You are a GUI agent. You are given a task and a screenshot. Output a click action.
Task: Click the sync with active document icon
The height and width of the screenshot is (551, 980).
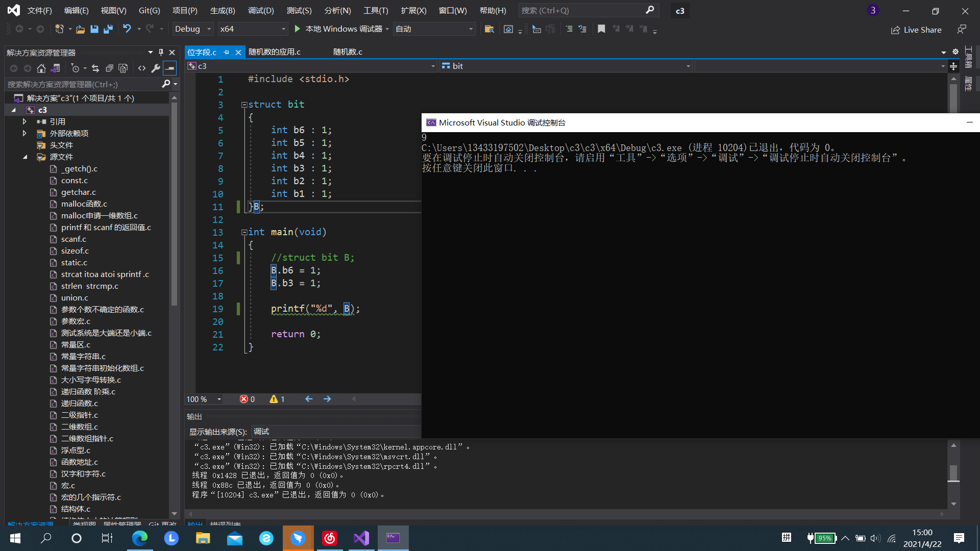click(x=95, y=68)
